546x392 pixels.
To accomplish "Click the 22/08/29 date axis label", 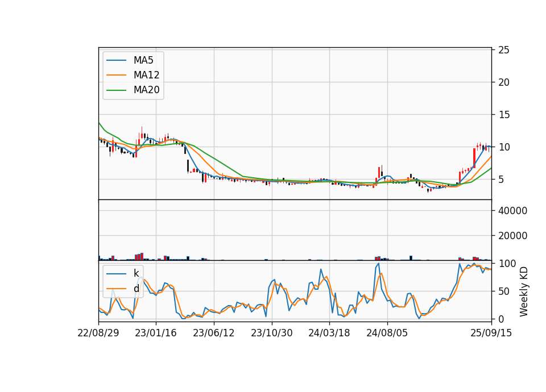I will coord(98,333).
